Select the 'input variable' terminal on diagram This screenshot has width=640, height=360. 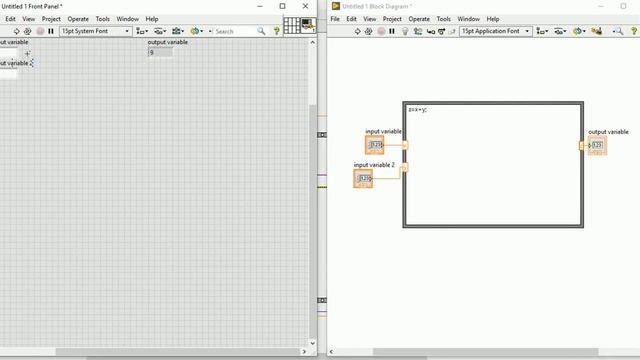tap(374, 145)
